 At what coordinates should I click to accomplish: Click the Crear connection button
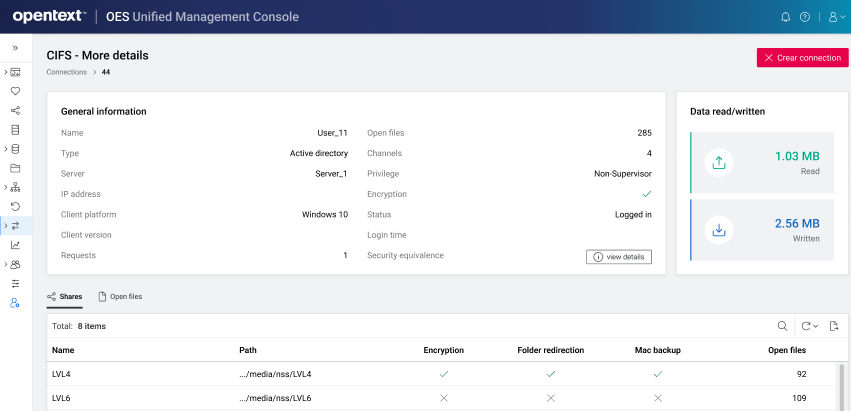(802, 58)
